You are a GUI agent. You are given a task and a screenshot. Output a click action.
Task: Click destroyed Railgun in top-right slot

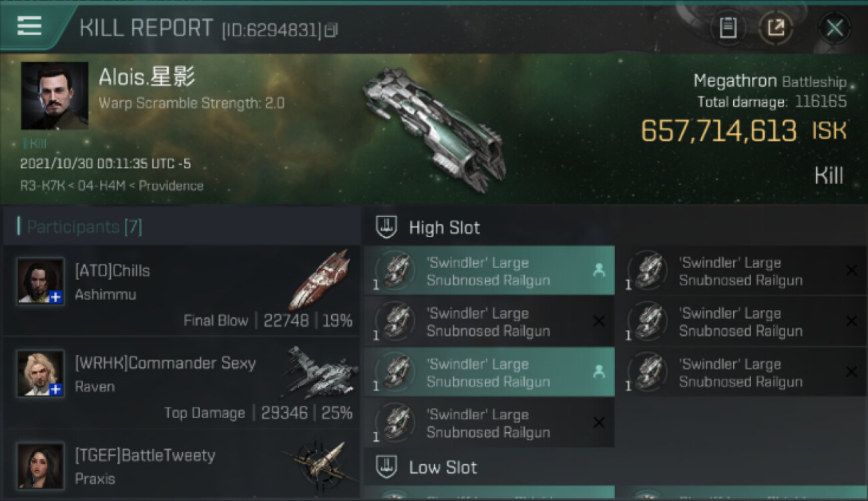coord(742,271)
